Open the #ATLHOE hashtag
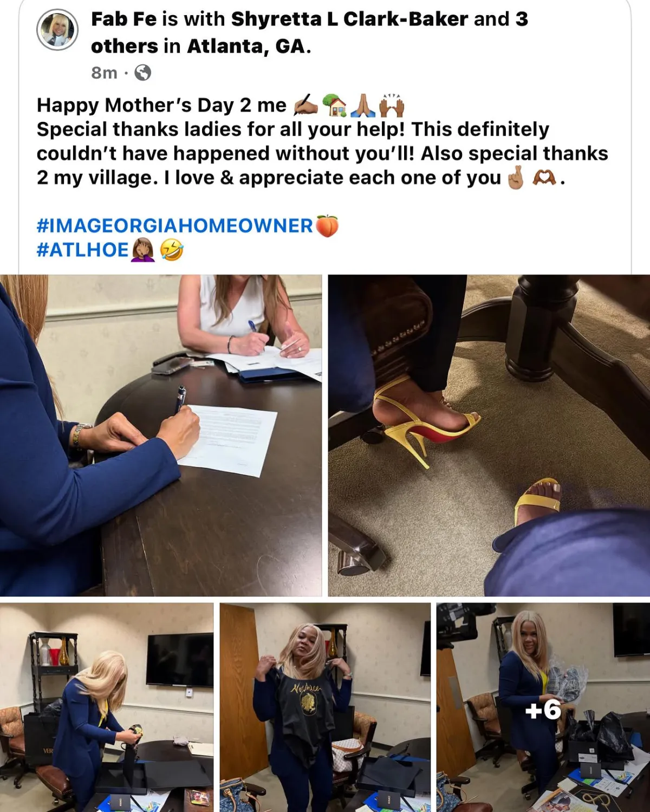 (82, 250)
